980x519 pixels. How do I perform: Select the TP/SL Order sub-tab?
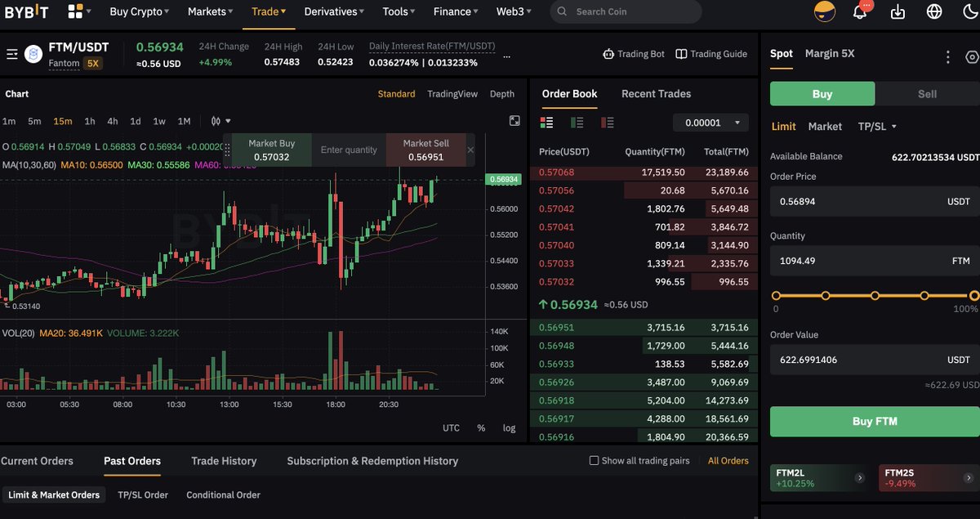coord(143,494)
